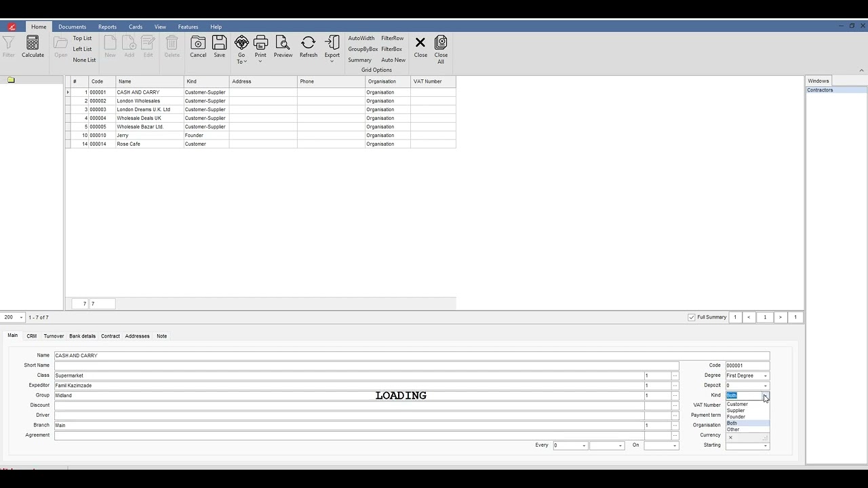Click the Close All icon
Viewport: 868px width, 488px height.
click(441, 43)
